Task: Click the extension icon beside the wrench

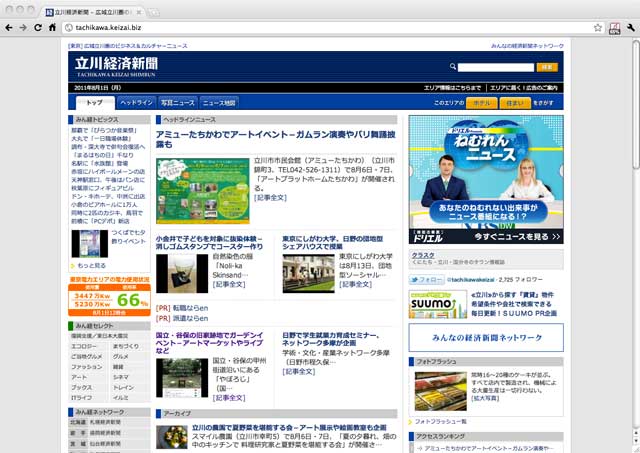Action: [x=614, y=28]
